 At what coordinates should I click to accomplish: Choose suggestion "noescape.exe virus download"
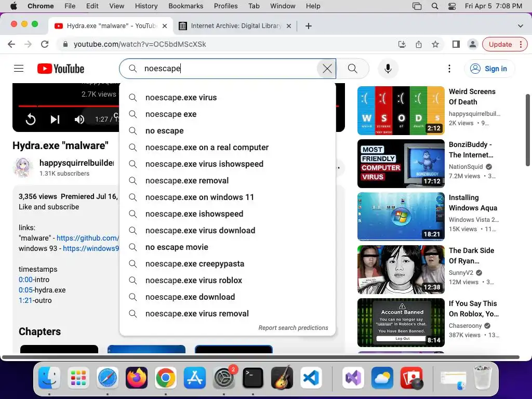click(228, 230)
